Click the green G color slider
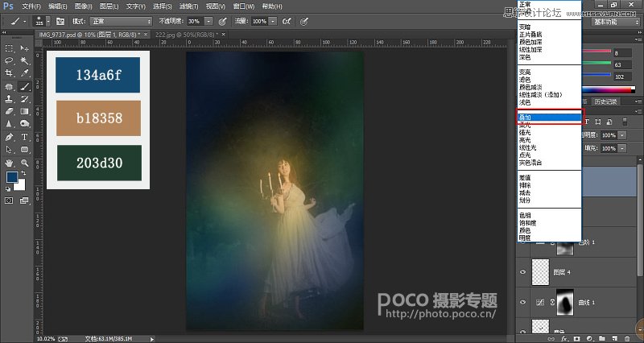Screen dimensions: 644x343 tap(597, 63)
